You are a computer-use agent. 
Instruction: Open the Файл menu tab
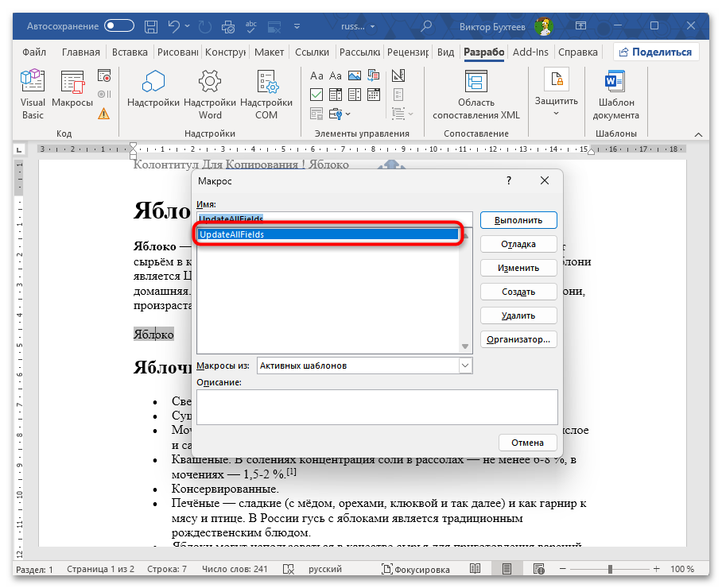point(34,52)
